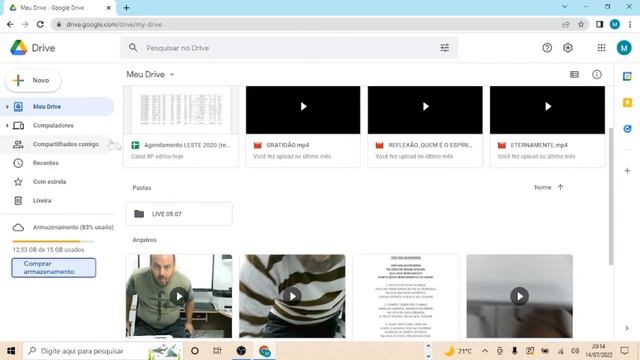Viewport: 640px width, 360px height.
Task: Go back in browser history
Action: (x=10, y=24)
